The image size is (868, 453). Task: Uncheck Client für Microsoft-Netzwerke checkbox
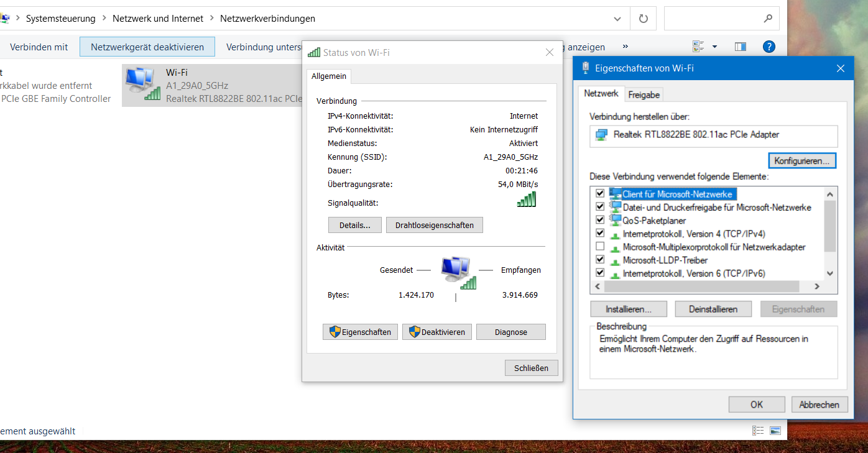pos(600,194)
